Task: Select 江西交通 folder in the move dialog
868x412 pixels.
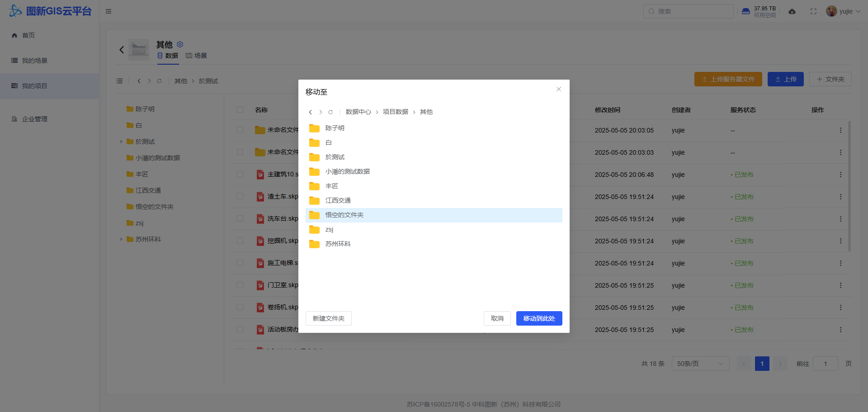Action: click(434, 201)
